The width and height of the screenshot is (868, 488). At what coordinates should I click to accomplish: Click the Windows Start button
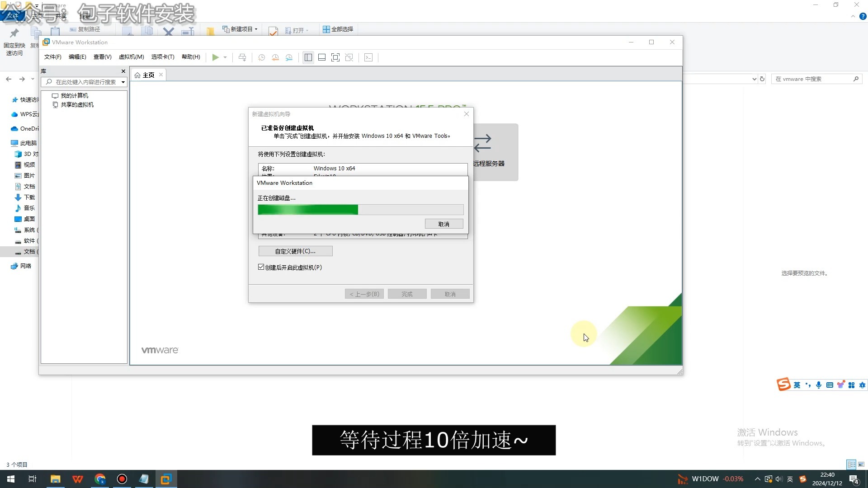tap(11, 479)
